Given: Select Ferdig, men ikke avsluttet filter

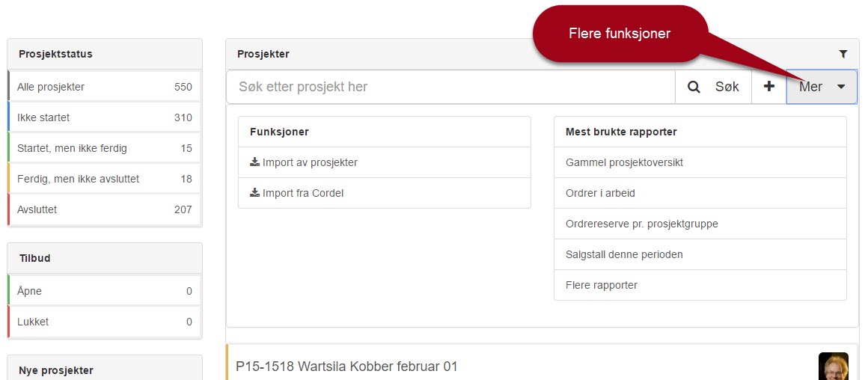Looking at the screenshot, I should [x=105, y=179].
